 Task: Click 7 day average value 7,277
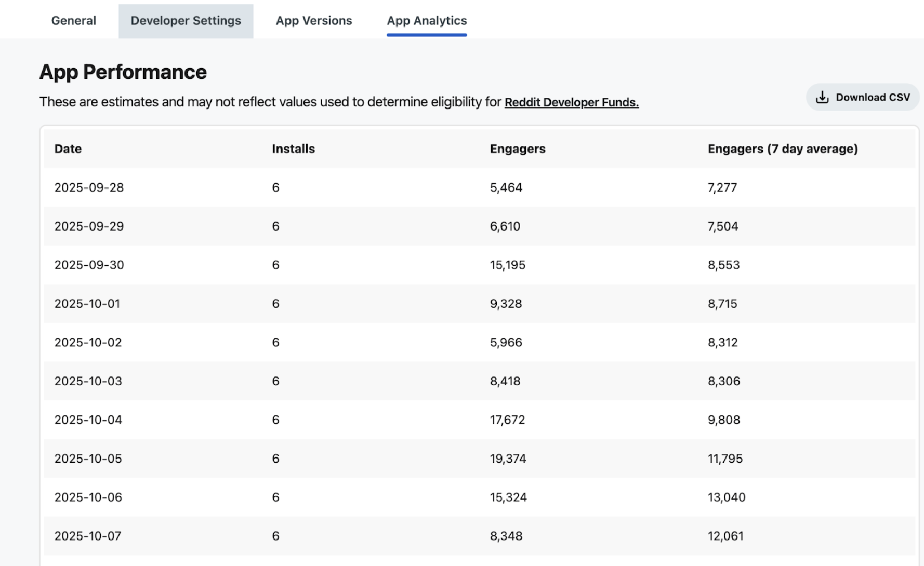(722, 187)
